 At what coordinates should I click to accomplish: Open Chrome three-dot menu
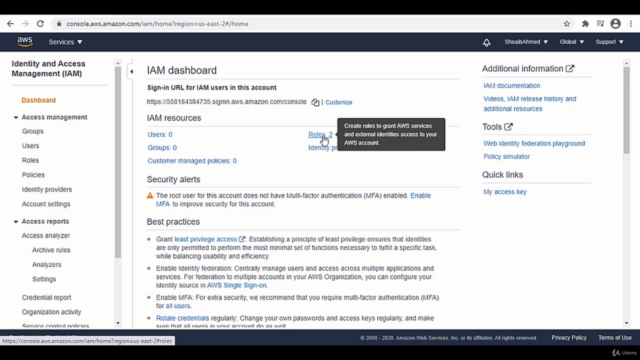click(x=631, y=24)
